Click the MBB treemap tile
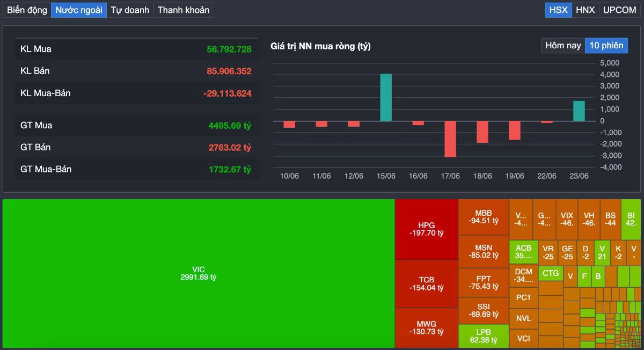 coord(484,216)
